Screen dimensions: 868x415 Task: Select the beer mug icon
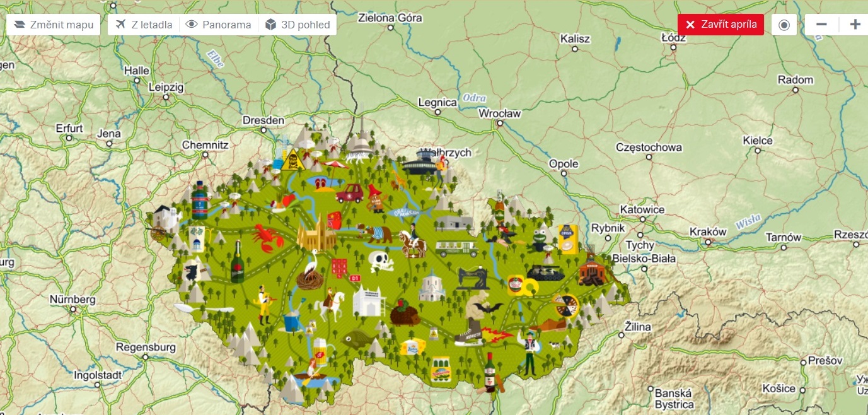point(321,348)
